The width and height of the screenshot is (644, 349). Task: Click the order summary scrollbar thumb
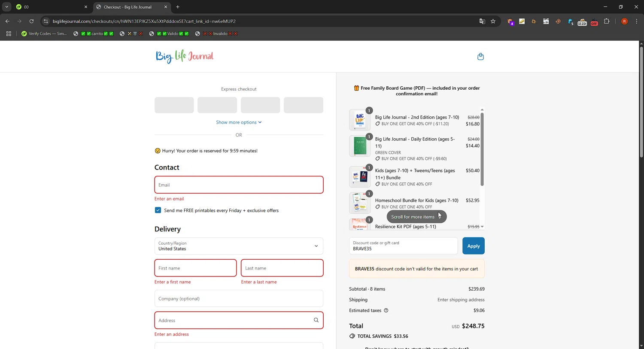click(482, 149)
